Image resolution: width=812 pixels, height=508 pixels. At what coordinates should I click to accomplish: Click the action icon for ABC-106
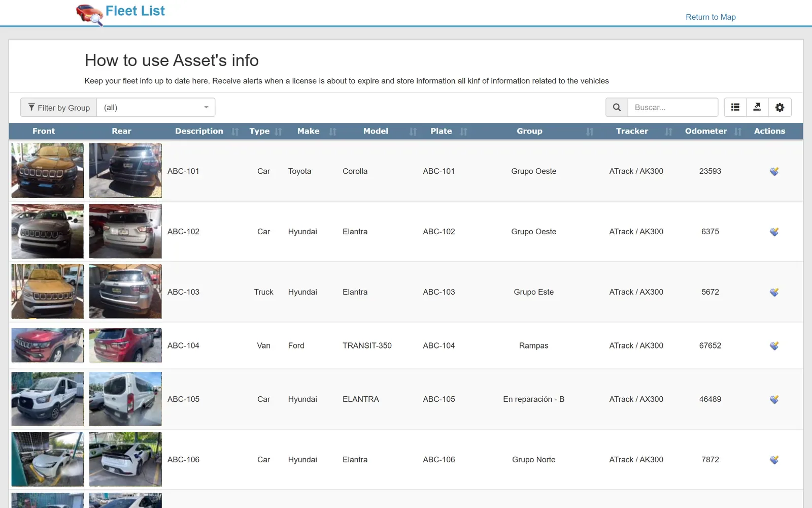point(774,460)
